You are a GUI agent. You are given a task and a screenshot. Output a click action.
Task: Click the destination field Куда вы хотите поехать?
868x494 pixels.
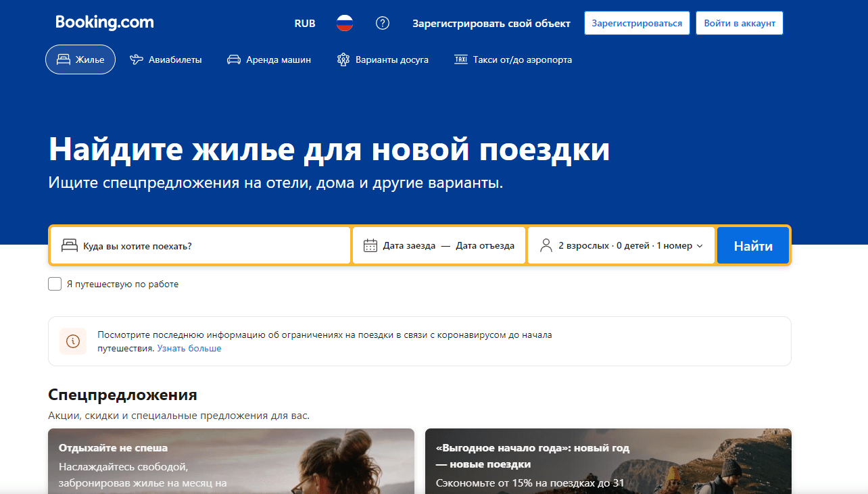point(200,245)
